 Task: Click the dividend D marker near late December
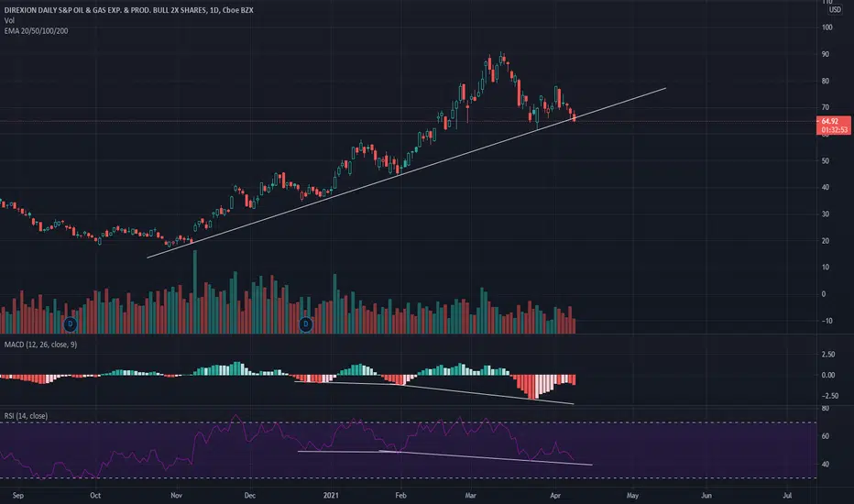pyautogui.click(x=305, y=324)
